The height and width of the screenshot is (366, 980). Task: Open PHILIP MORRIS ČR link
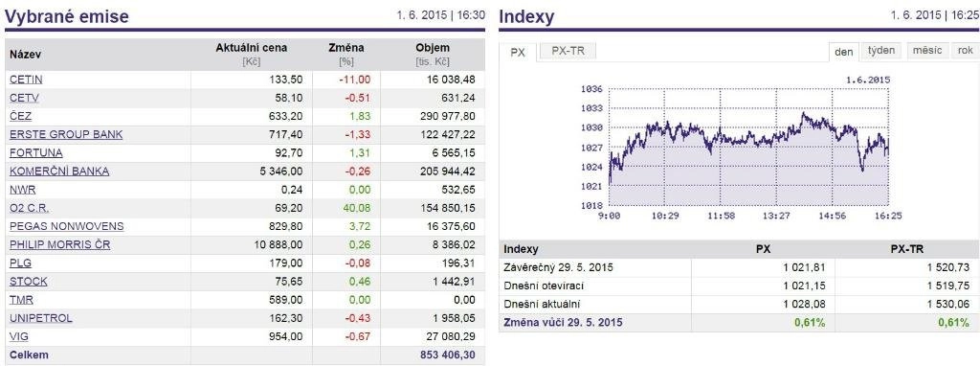(x=60, y=244)
